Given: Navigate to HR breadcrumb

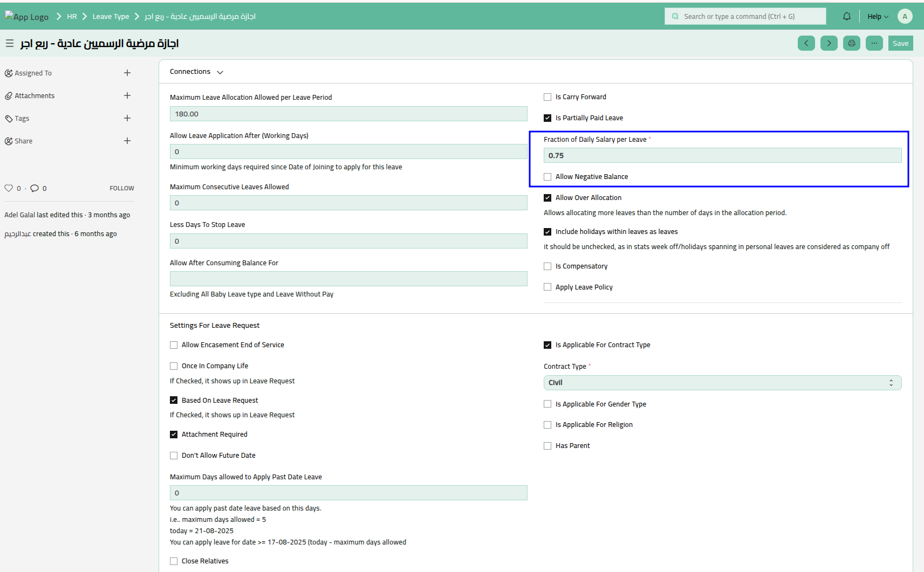Looking at the screenshot, I should [x=72, y=17].
